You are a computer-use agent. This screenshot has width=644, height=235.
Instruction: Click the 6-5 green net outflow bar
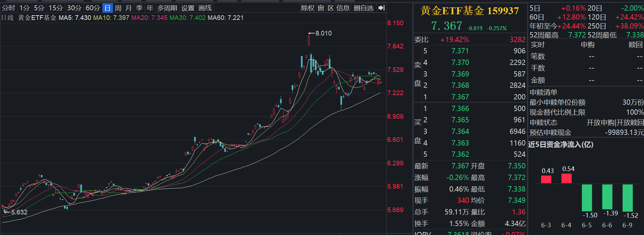click(x=587, y=198)
